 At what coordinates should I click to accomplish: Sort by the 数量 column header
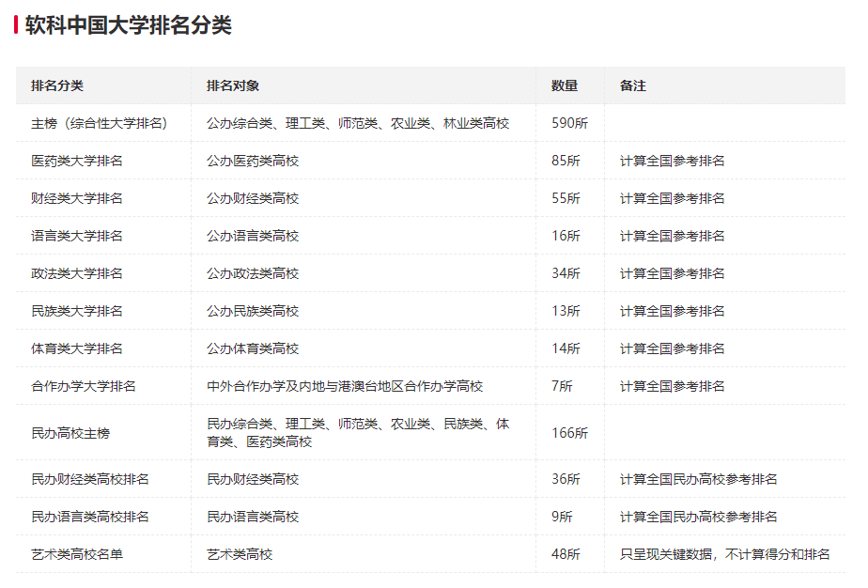click(x=564, y=85)
